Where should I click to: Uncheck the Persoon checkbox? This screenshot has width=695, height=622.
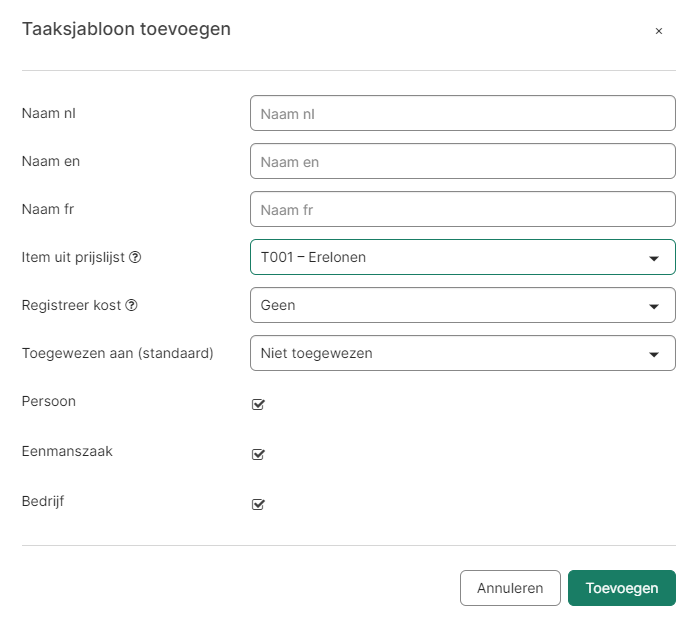click(258, 404)
